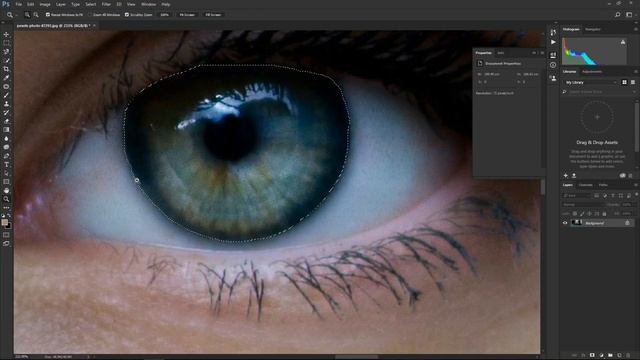
Task: Toggle Resize Windows to Fit checkbox
Action: click(48, 15)
